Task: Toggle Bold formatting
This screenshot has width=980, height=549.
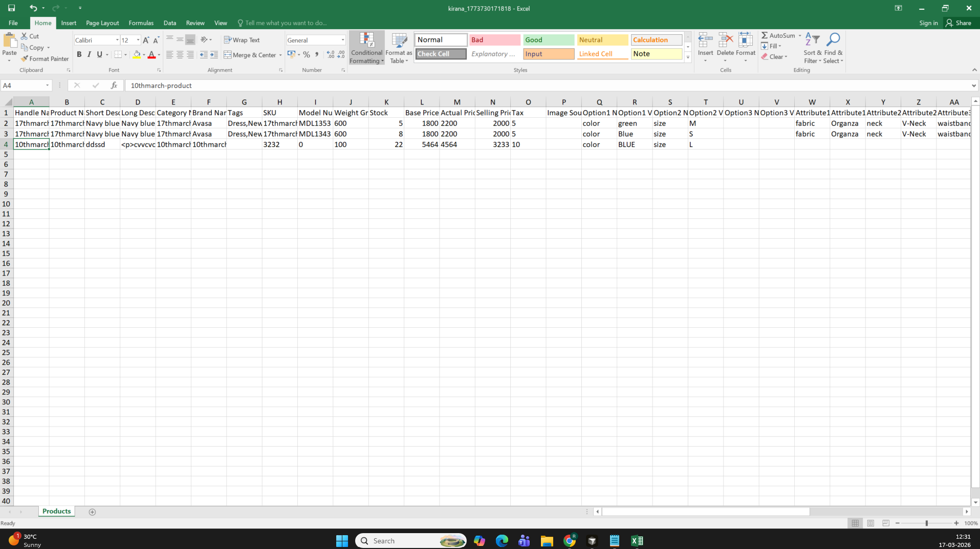Action: tap(79, 54)
